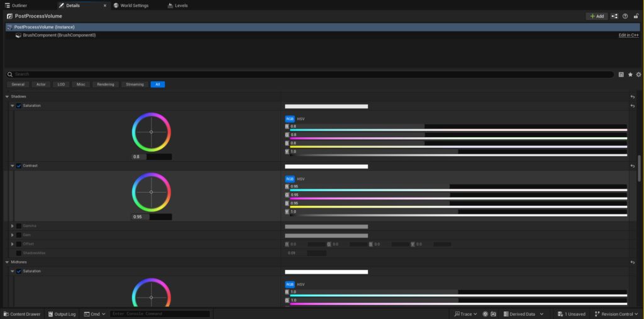Expand the Offset property

click(x=13, y=244)
